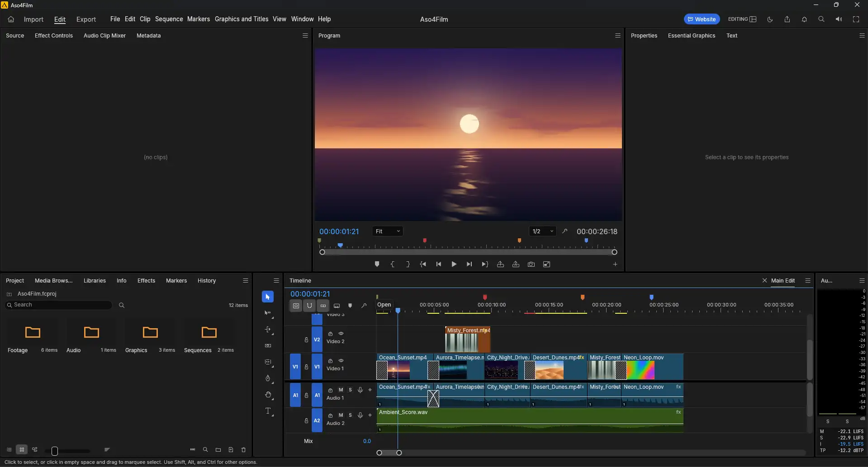Image resolution: width=868 pixels, height=467 pixels.
Task: Close the Main Edit sequence tab
Action: tap(764, 280)
